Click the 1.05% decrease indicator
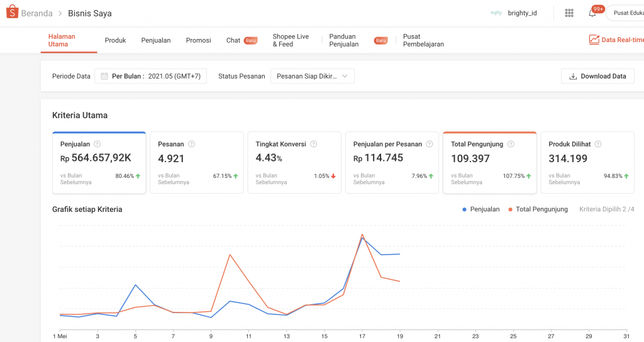The image size is (644, 342). pos(325,176)
